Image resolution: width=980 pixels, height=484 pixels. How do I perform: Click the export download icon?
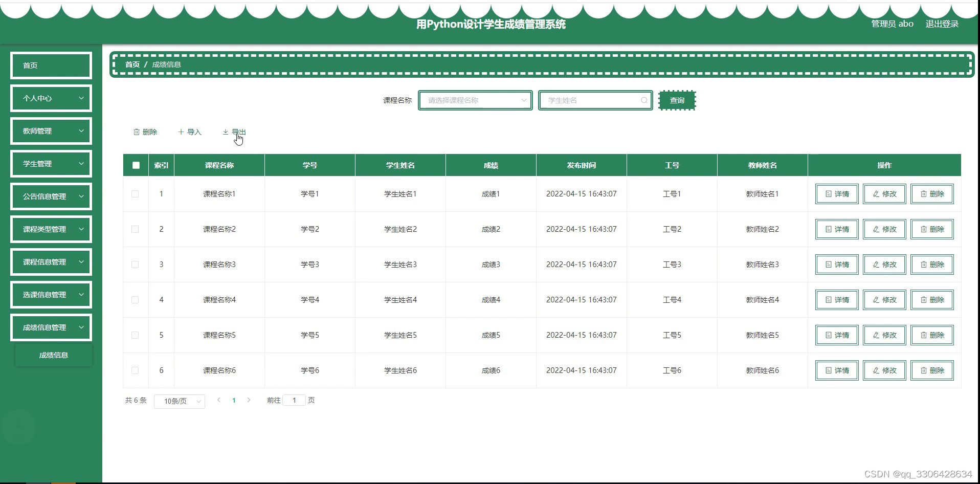point(226,132)
